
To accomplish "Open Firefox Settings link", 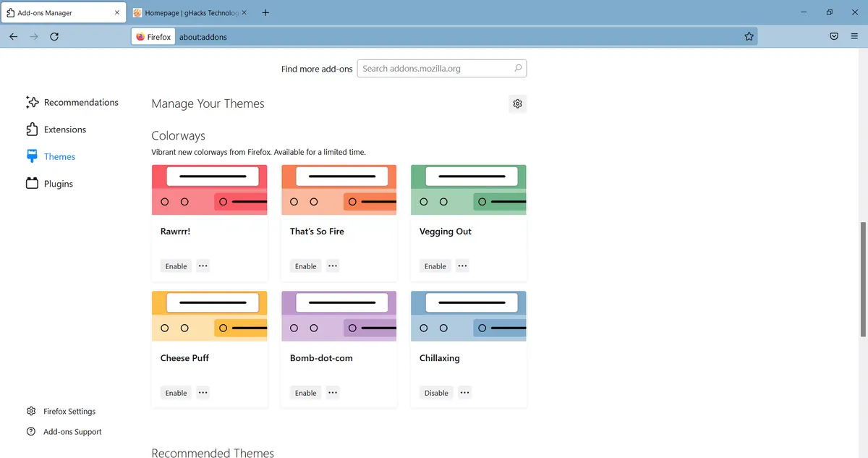I will point(69,411).
